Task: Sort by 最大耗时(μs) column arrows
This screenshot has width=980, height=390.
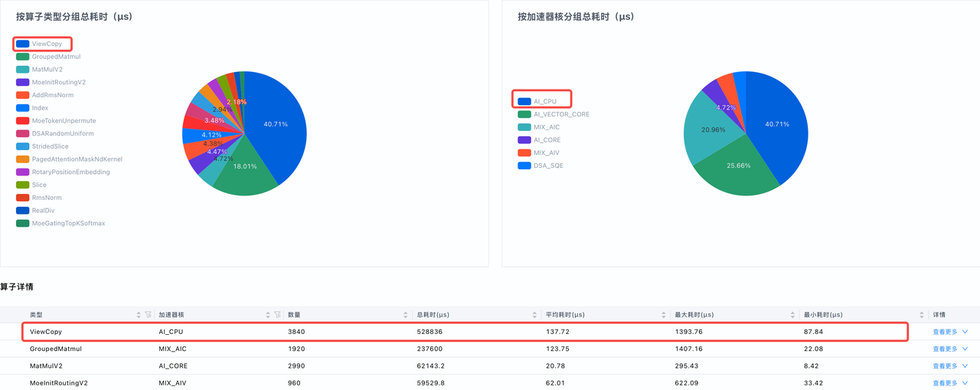Action: click(792, 315)
